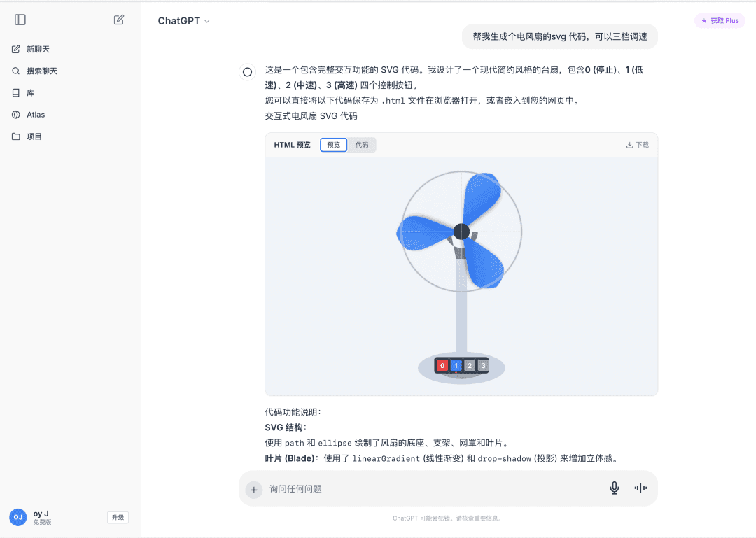Switch to the 代码 code view
756x538 pixels.
(x=362, y=145)
